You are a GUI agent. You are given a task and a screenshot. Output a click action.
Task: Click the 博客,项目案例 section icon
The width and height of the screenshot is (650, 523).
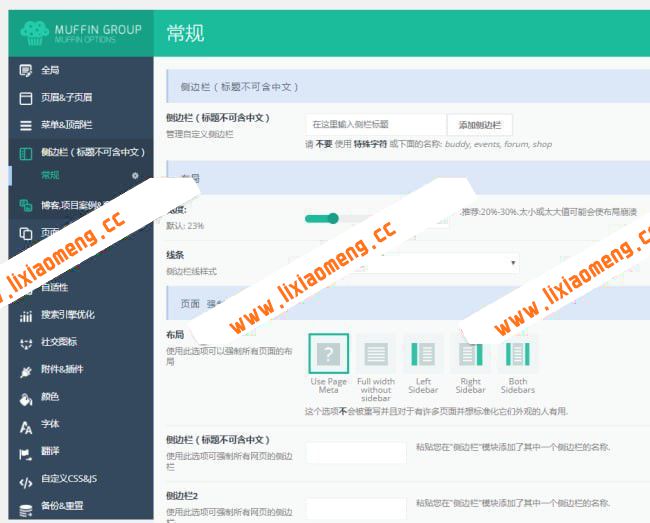[26, 205]
